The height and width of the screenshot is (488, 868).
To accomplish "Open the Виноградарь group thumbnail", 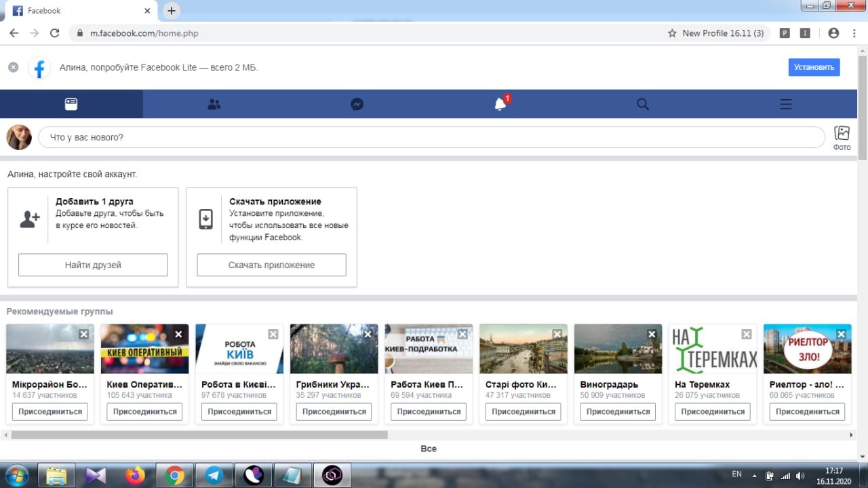I will point(618,349).
